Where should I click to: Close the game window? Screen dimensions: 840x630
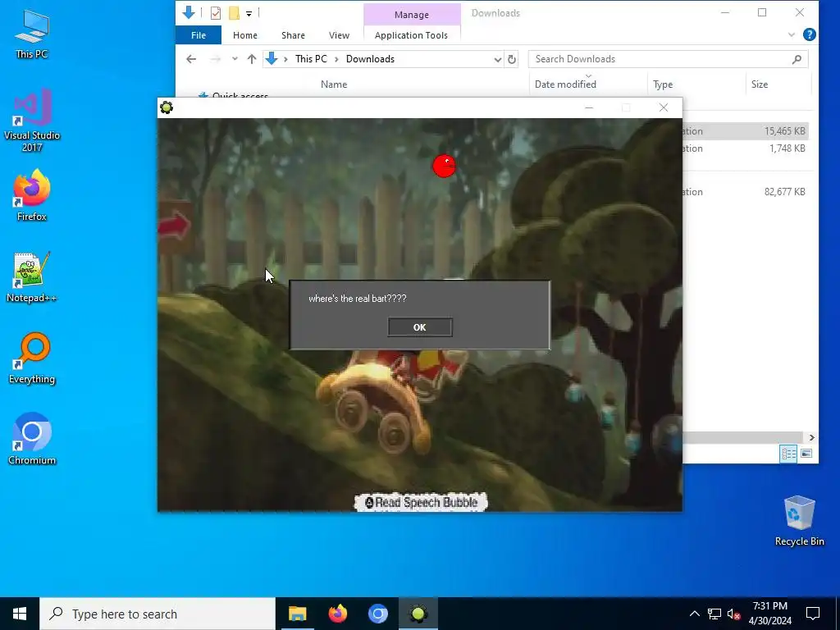click(x=663, y=107)
